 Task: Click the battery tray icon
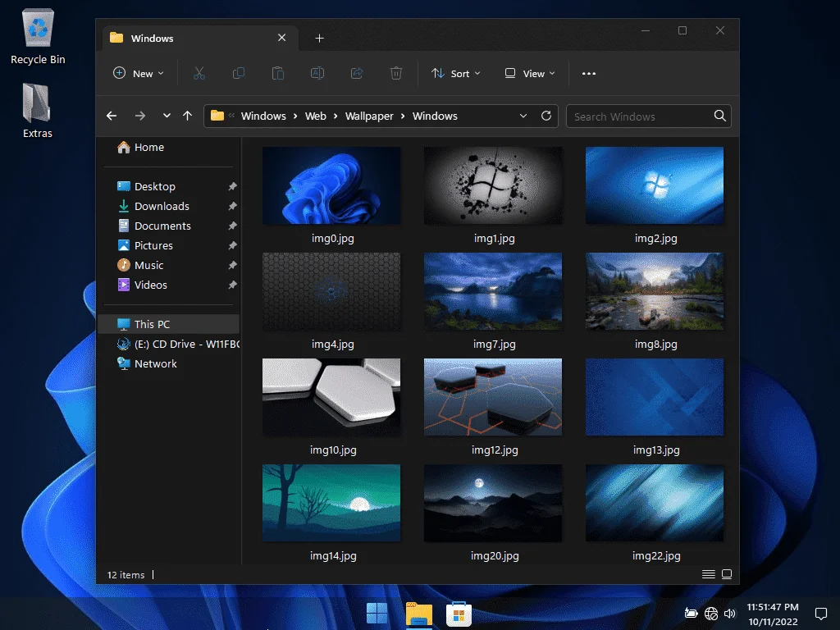[691, 614]
